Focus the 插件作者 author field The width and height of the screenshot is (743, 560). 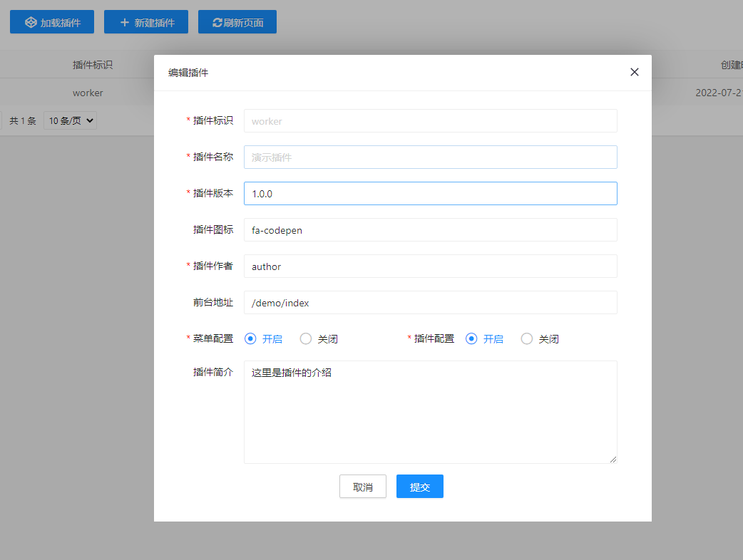coord(430,266)
